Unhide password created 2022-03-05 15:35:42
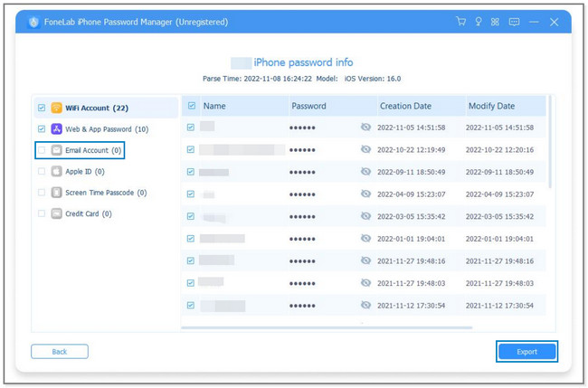588x388 pixels. click(x=365, y=216)
